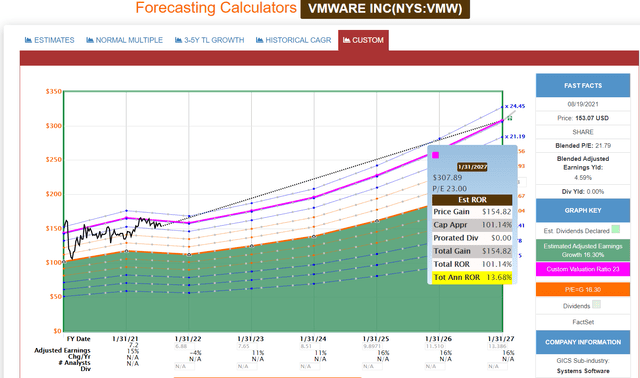Click the Div input field under 1/31/24
640x378 pixels.
[310, 367]
